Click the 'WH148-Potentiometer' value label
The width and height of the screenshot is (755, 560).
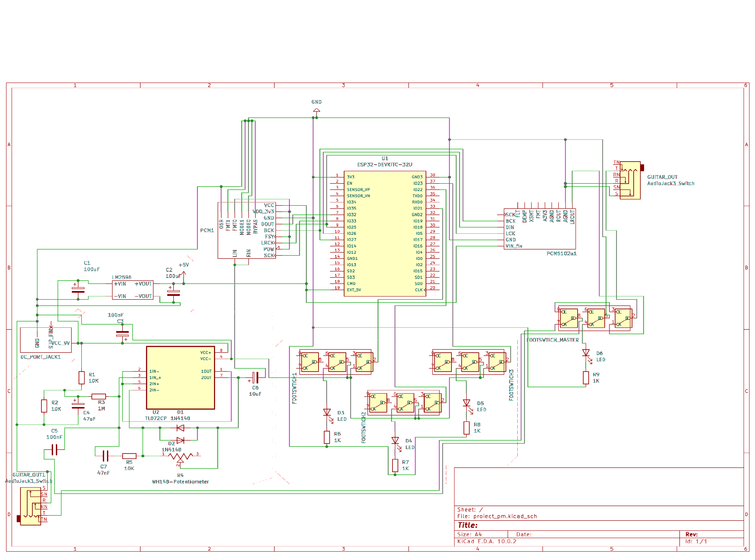pyautogui.click(x=180, y=482)
